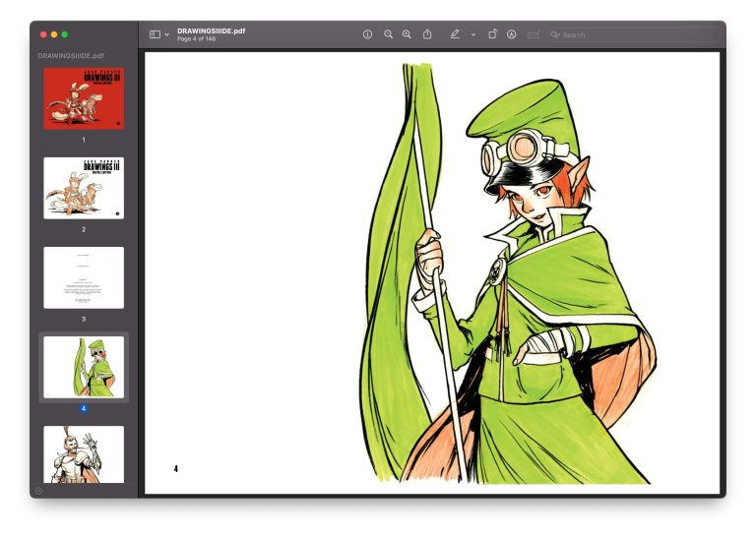Open the highlight color options chevron
The height and width of the screenshot is (538, 756).
[472, 34]
